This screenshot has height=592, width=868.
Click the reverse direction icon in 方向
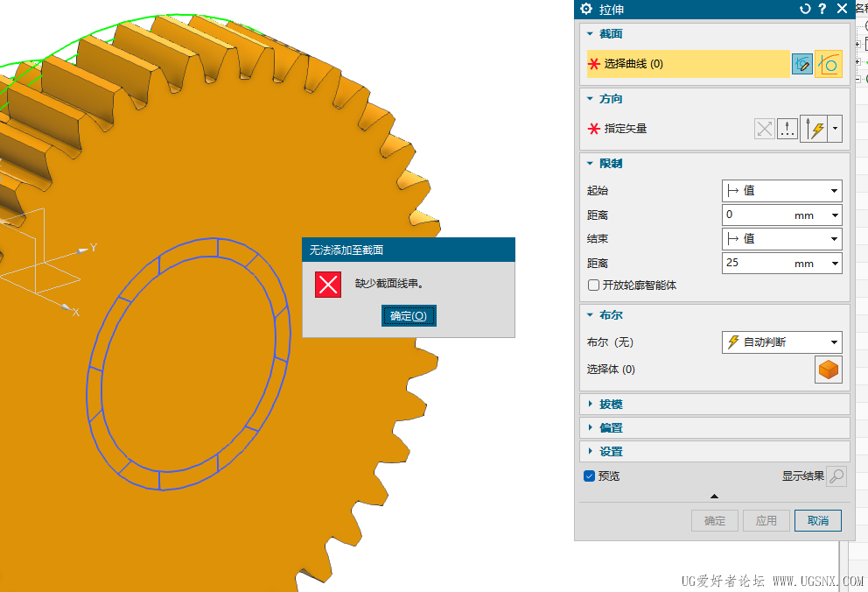pyautogui.click(x=765, y=129)
